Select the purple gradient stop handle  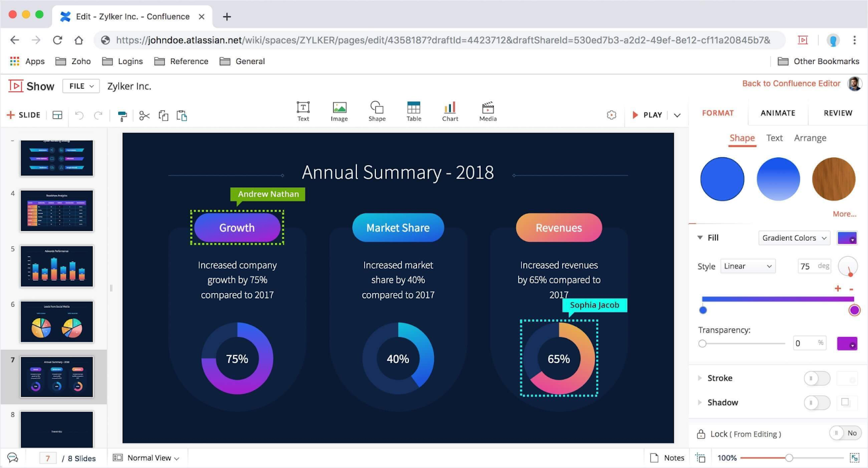tap(854, 310)
